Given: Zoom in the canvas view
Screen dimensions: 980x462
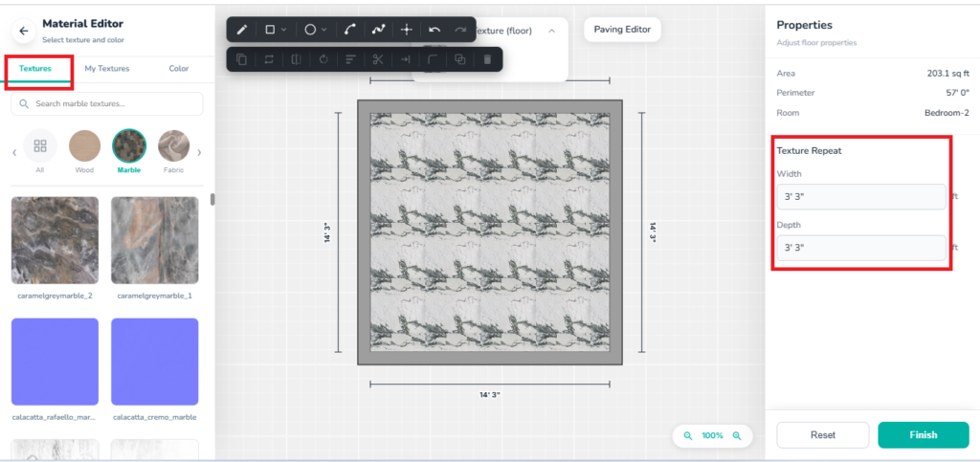Looking at the screenshot, I should (x=737, y=436).
